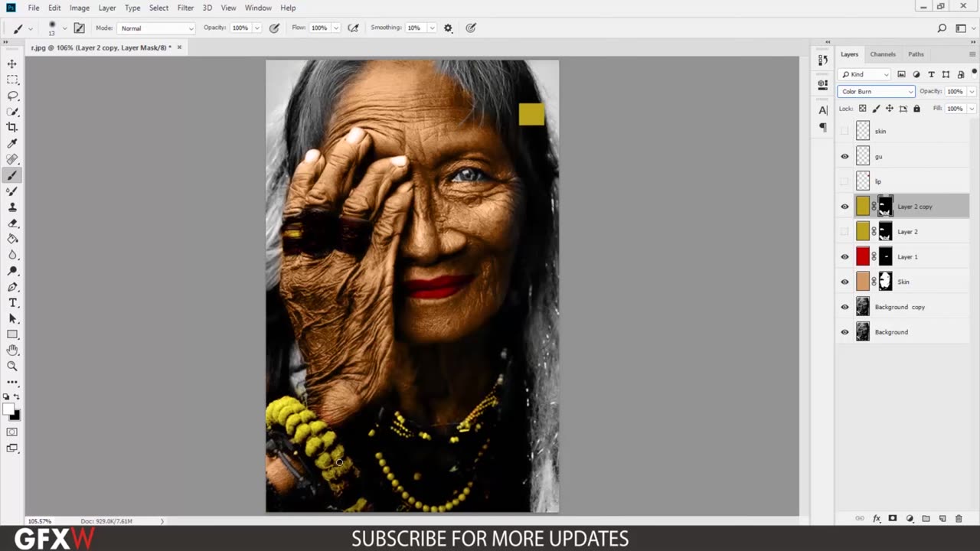
Task: Show the skin top layer visibility
Action: tap(844, 131)
